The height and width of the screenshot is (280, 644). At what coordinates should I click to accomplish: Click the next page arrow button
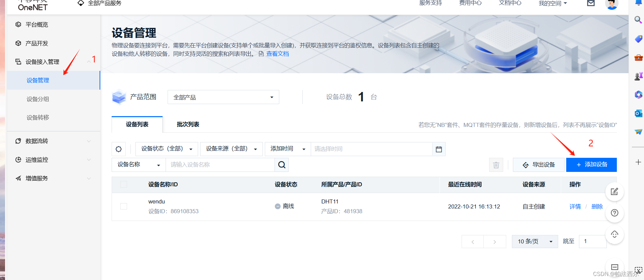495,242
